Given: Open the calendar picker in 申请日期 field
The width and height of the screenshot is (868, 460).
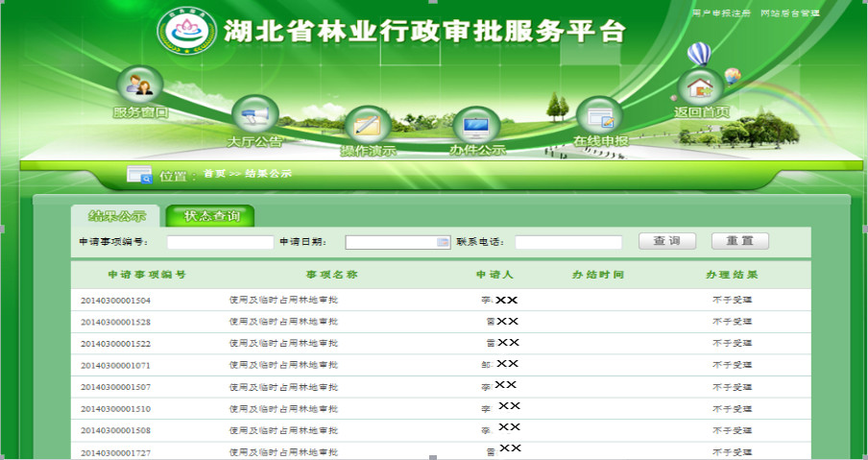Looking at the screenshot, I should (442, 242).
